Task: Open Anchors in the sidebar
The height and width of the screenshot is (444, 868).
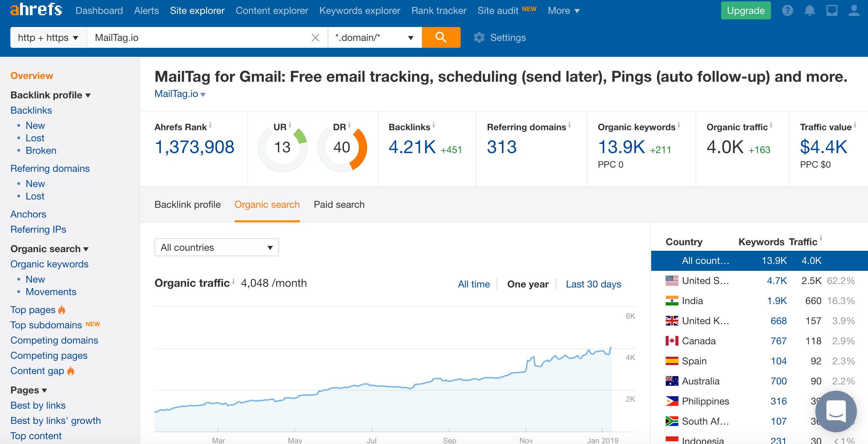Action: tap(28, 214)
